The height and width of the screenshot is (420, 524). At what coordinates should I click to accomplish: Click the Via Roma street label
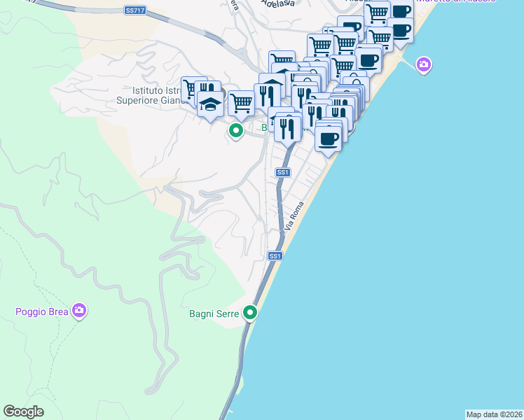[294, 216]
